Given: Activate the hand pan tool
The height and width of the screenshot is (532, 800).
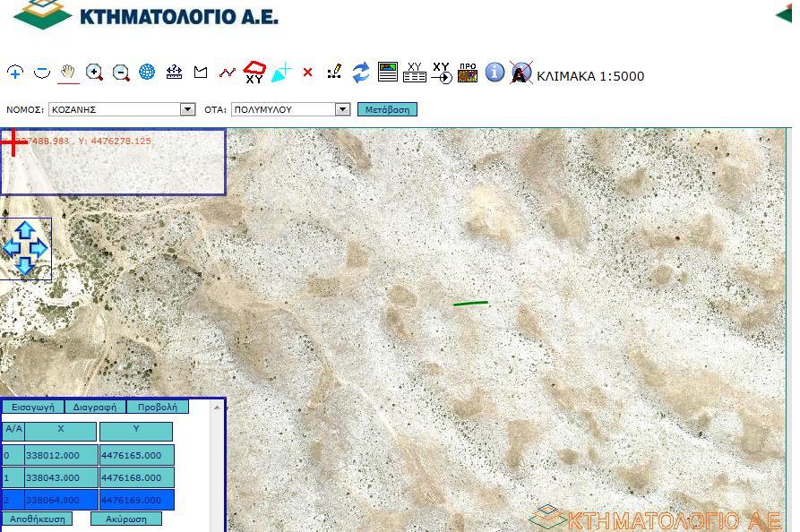Looking at the screenshot, I should (x=68, y=73).
